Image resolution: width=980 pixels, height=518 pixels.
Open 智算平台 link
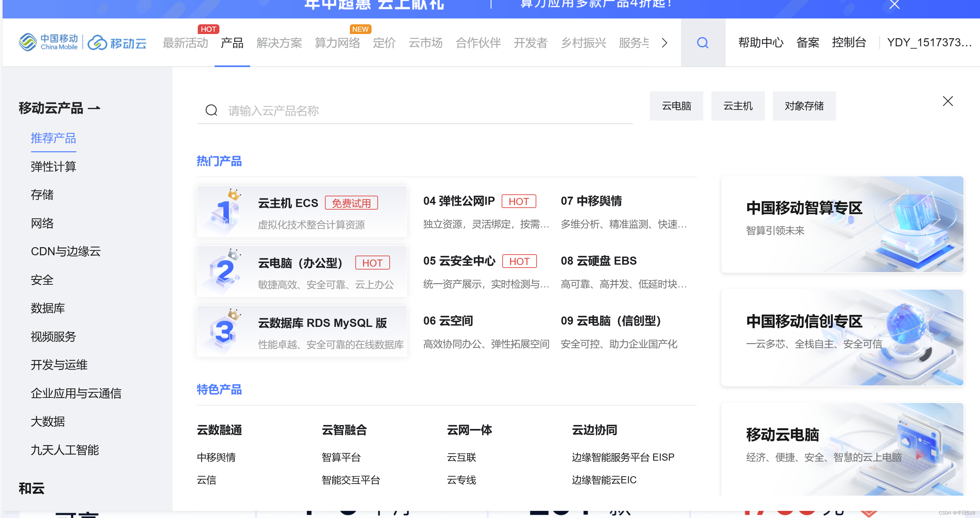point(341,457)
